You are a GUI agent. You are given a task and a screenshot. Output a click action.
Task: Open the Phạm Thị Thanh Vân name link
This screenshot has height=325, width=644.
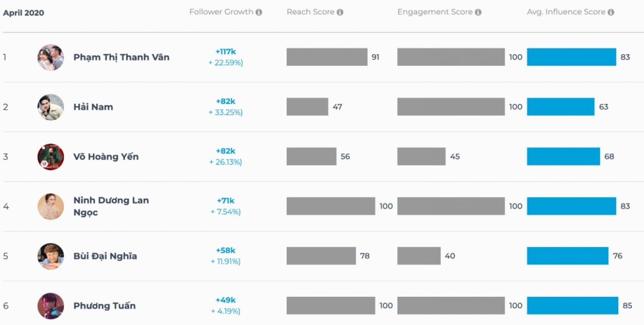click(x=121, y=57)
